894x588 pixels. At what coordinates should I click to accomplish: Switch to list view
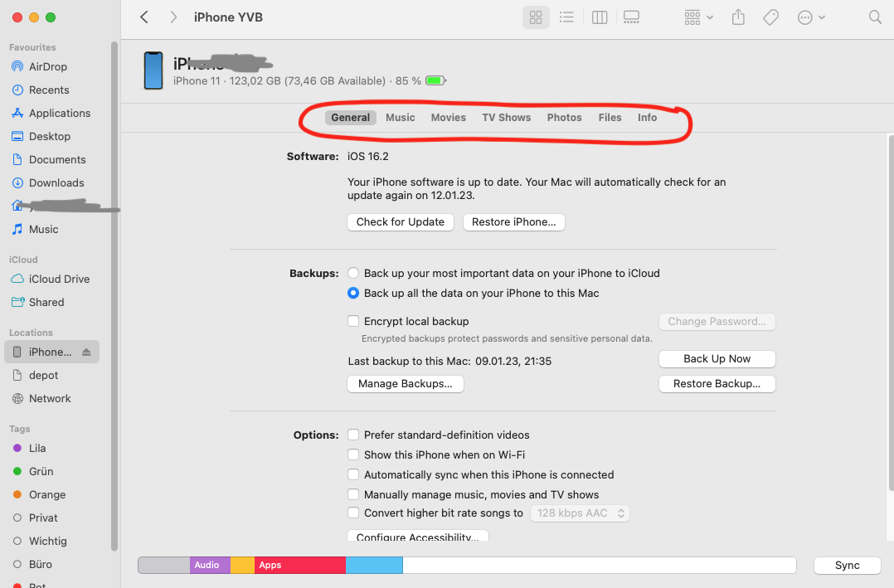point(566,17)
